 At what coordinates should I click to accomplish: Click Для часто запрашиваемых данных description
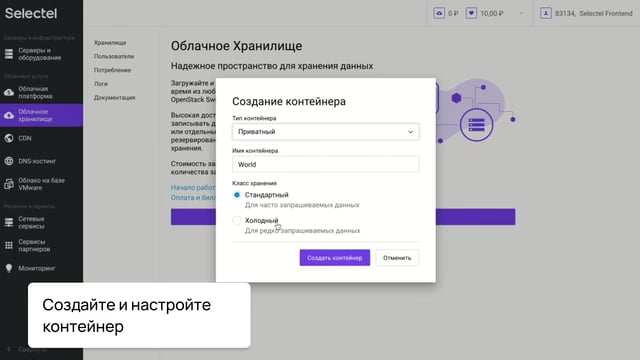[302, 205]
